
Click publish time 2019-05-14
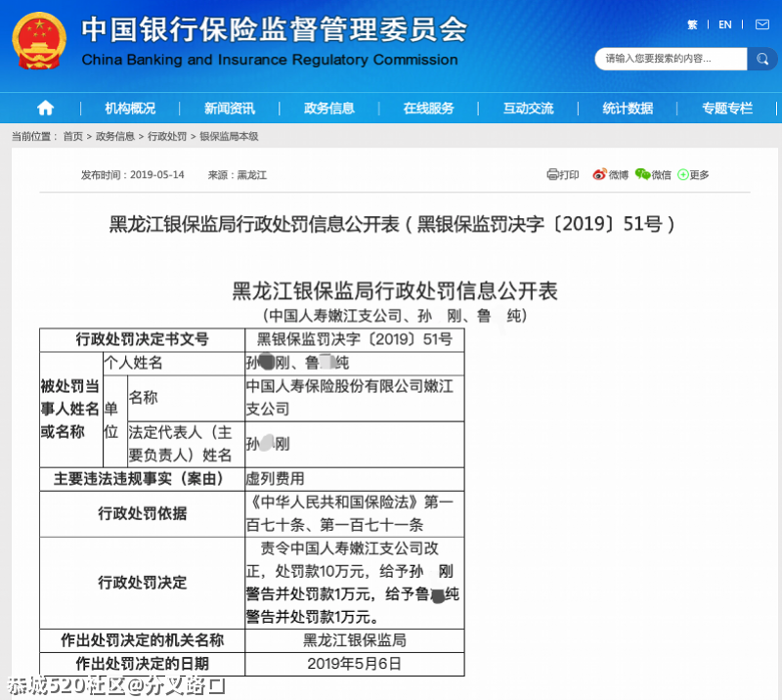coord(157,175)
